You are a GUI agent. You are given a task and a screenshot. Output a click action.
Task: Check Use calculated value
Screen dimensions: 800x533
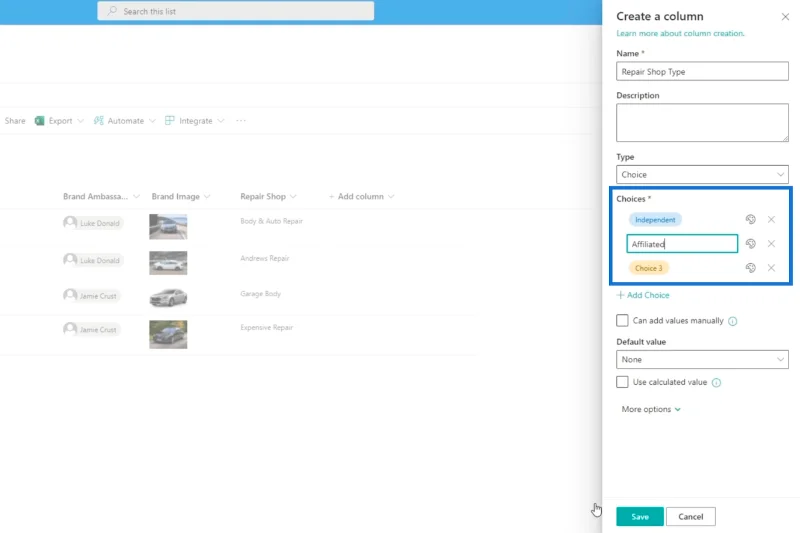pos(622,382)
